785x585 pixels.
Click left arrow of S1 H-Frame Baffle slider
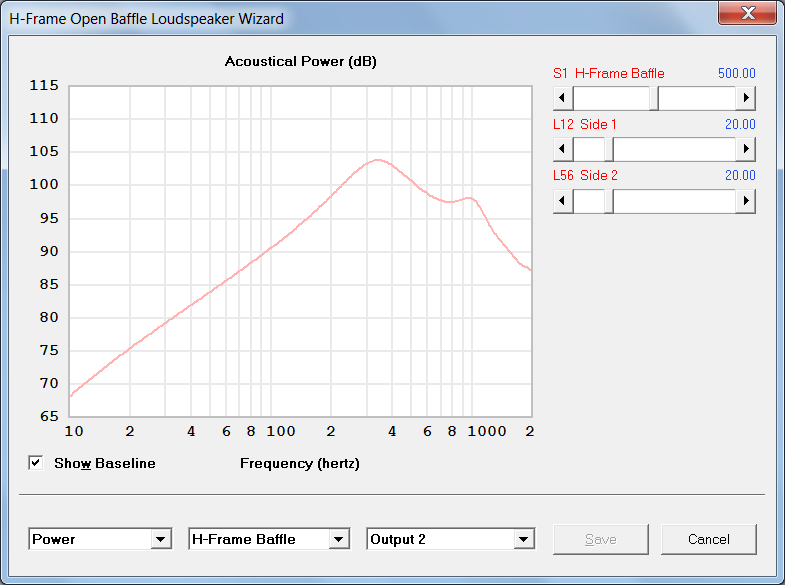563,98
